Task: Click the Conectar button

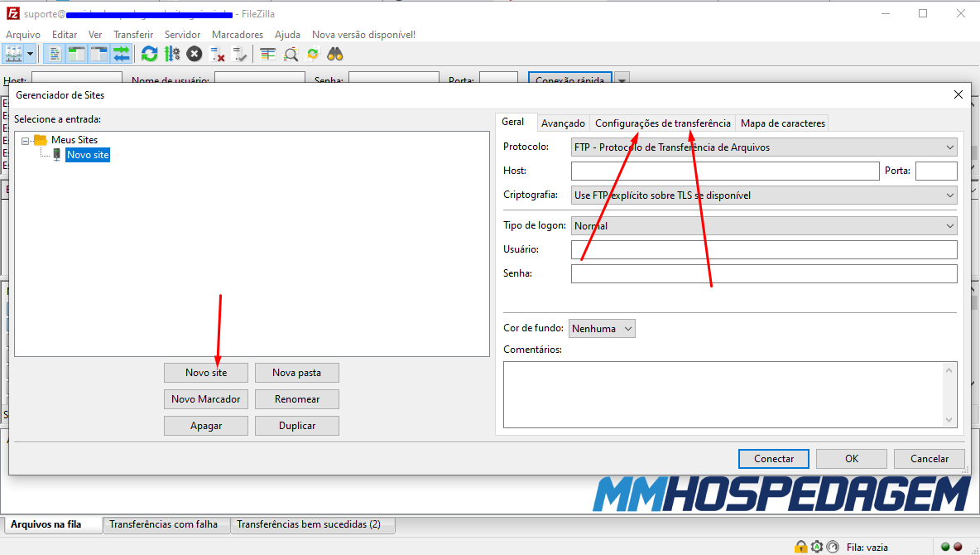Action: click(774, 459)
